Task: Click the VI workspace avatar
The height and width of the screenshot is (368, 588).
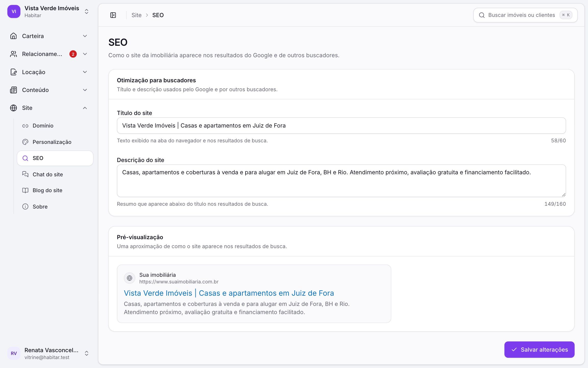Action: (14, 11)
